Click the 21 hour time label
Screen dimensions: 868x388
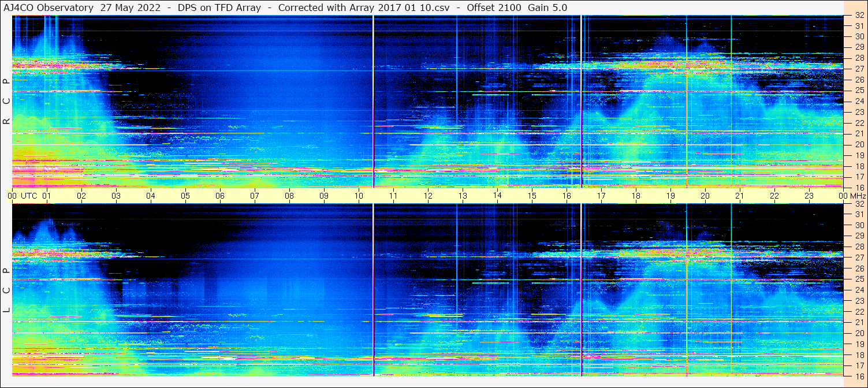click(x=740, y=196)
